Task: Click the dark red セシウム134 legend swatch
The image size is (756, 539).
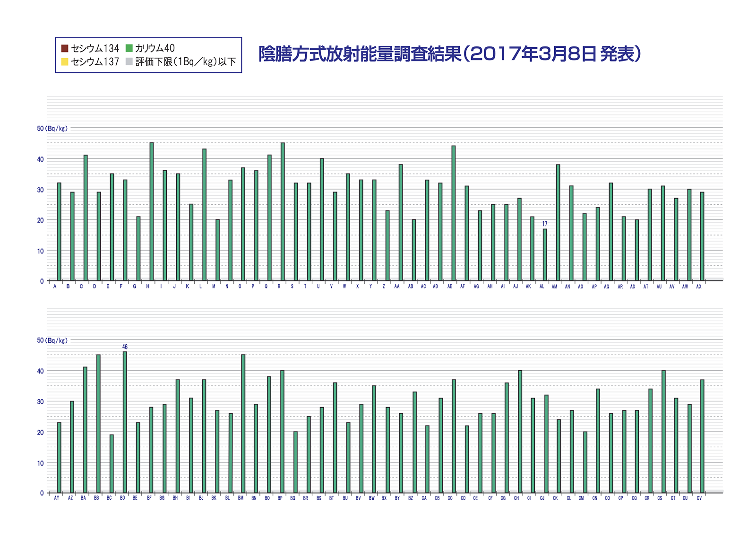Action: click(65, 48)
